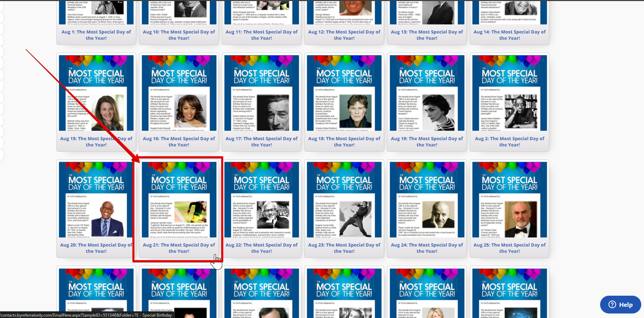Click the 'Aug 1: The Most Special Day' link
644x318 pixels.
pyautogui.click(x=96, y=35)
